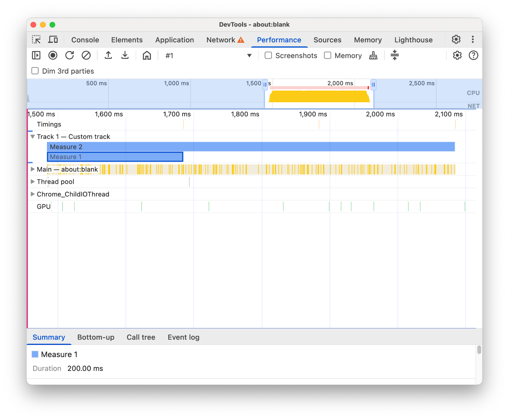The height and width of the screenshot is (420, 509).
Task: Enable the Memory checkbox
Action: (x=327, y=55)
